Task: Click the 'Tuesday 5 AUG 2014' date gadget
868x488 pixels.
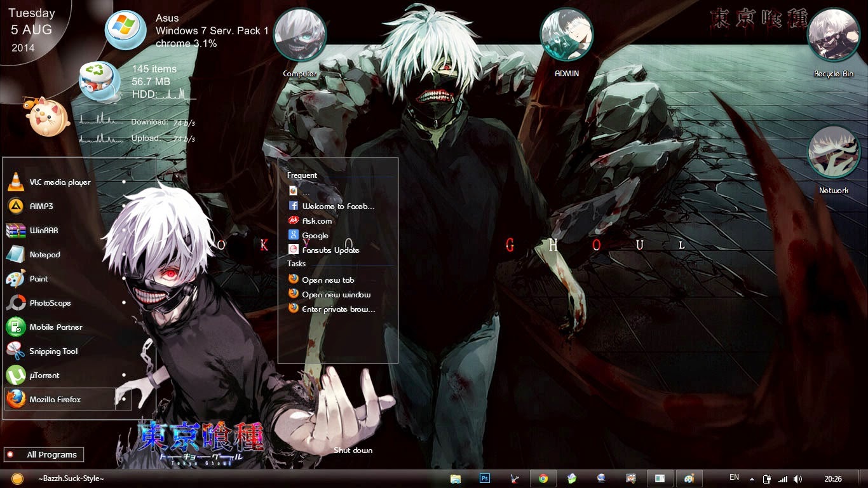Action: click(x=32, y=30)
